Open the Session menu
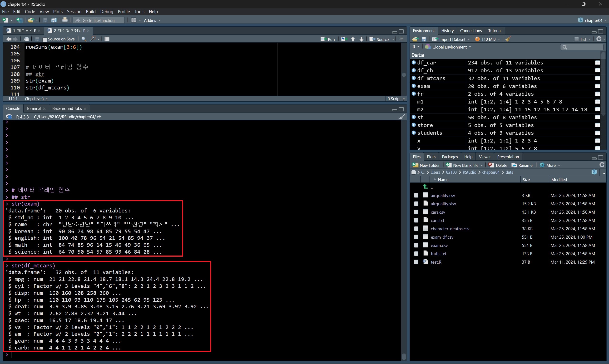Viewport: 609px width, 364px height. pyautogui.click(x=74, y=11)
